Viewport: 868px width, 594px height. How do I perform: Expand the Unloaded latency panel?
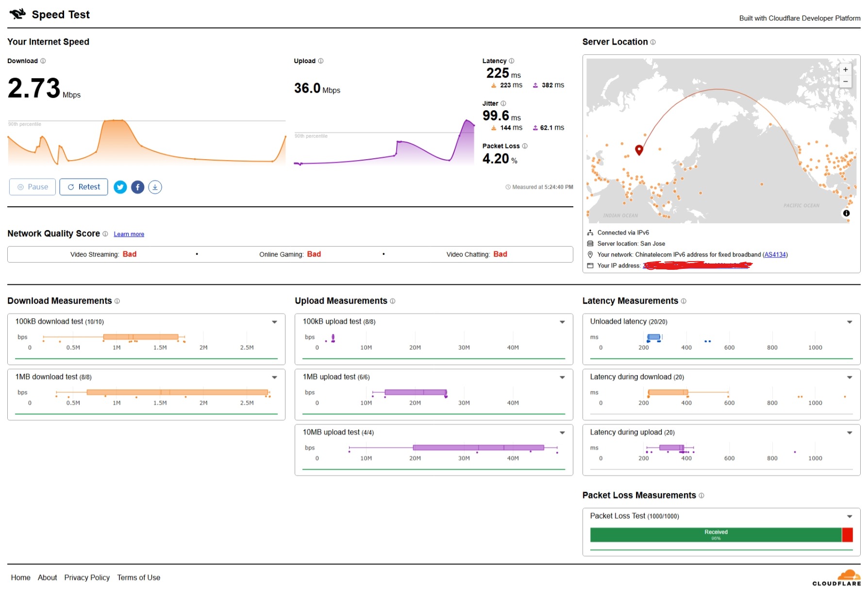tap(850, 322)
